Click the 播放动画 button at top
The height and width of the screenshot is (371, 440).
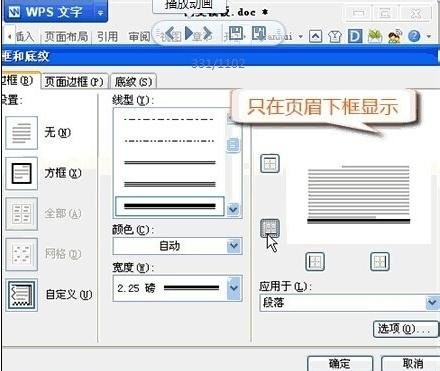point(189,6)
